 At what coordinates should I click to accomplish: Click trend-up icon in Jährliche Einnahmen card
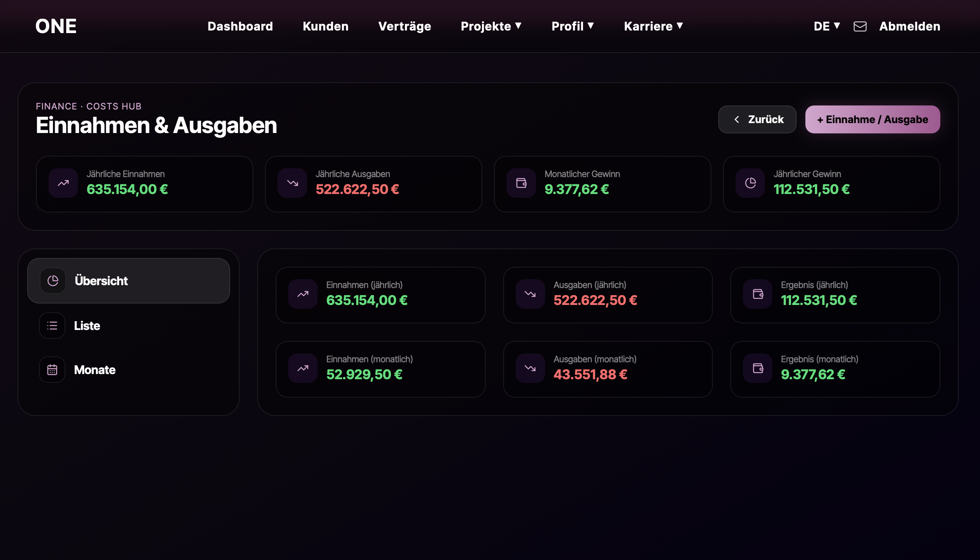pyautogui.click(x=63, y=183)
